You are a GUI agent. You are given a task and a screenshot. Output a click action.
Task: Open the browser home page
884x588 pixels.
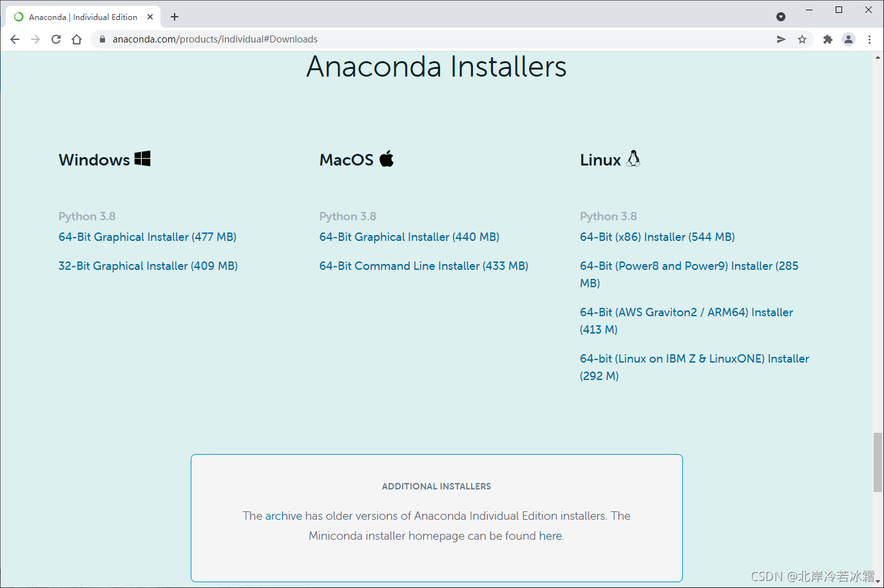tap(77, 39)
